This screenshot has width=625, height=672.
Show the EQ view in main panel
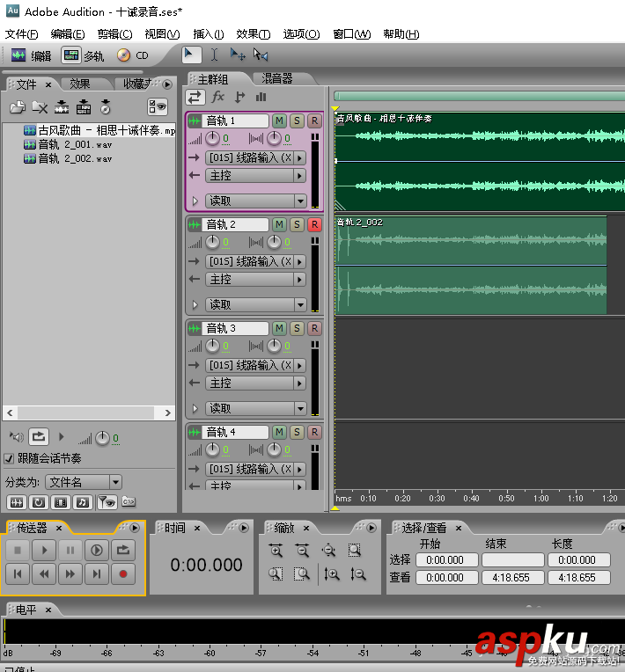click(261, 98)
